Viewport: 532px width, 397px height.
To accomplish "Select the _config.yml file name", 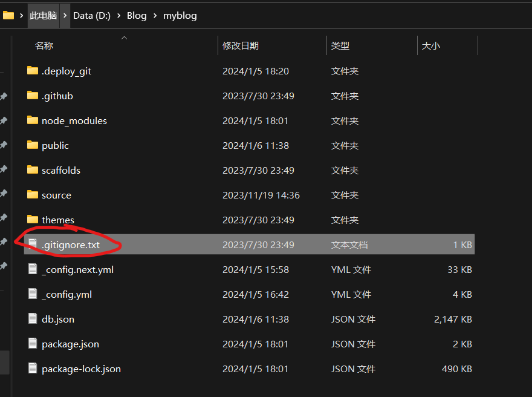I will (66, 294).
